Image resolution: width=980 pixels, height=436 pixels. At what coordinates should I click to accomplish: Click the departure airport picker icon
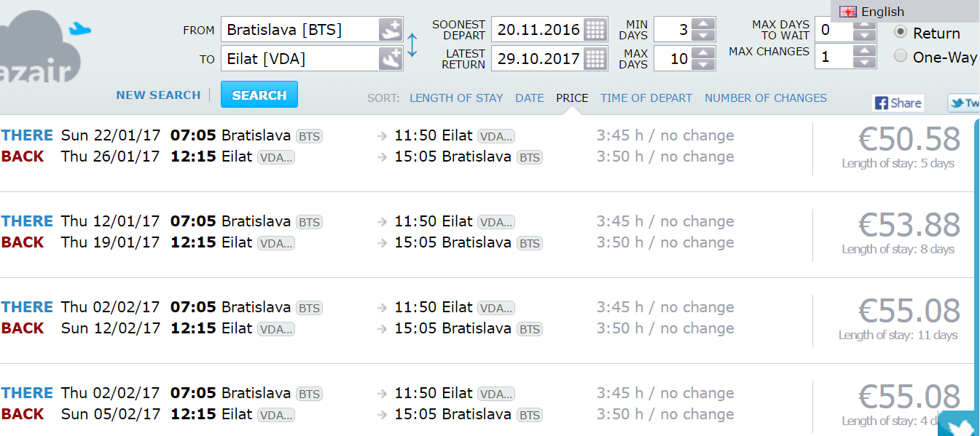(x=391, y=30)
